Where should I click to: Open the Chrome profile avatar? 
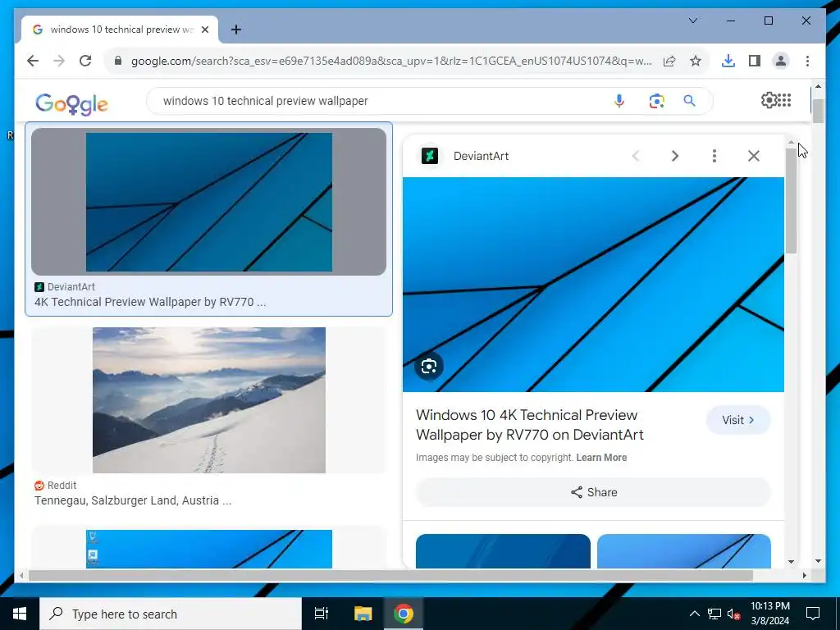tap(781, 61)
